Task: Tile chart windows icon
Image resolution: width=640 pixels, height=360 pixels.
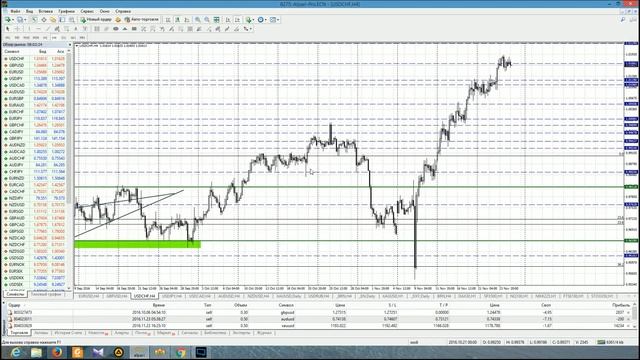Action: pos(216,20)
